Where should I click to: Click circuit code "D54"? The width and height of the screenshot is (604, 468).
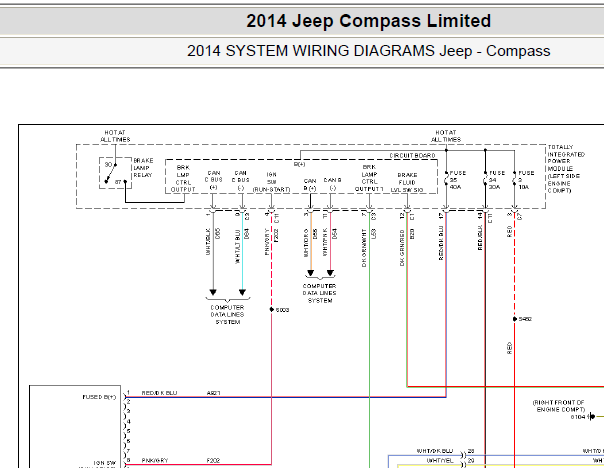335,234
